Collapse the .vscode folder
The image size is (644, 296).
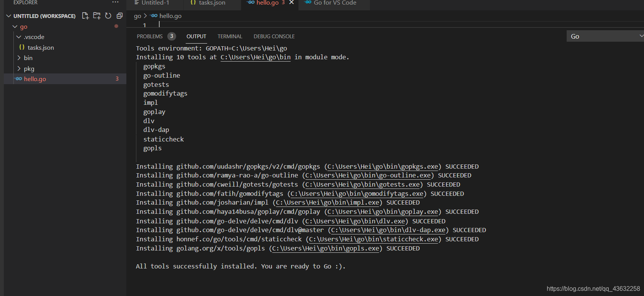(x=19, y=37)
